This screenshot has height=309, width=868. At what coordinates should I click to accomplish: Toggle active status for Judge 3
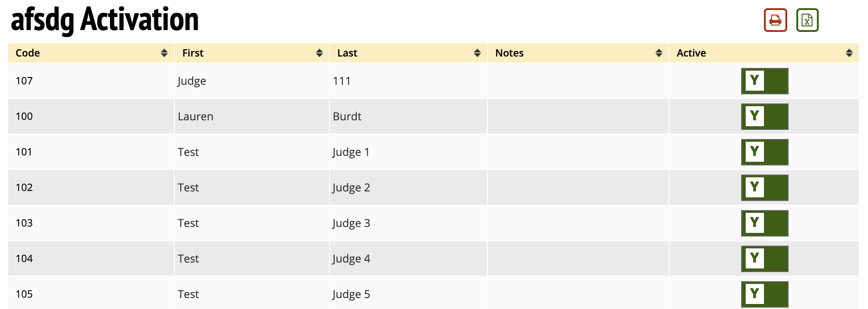764,223
